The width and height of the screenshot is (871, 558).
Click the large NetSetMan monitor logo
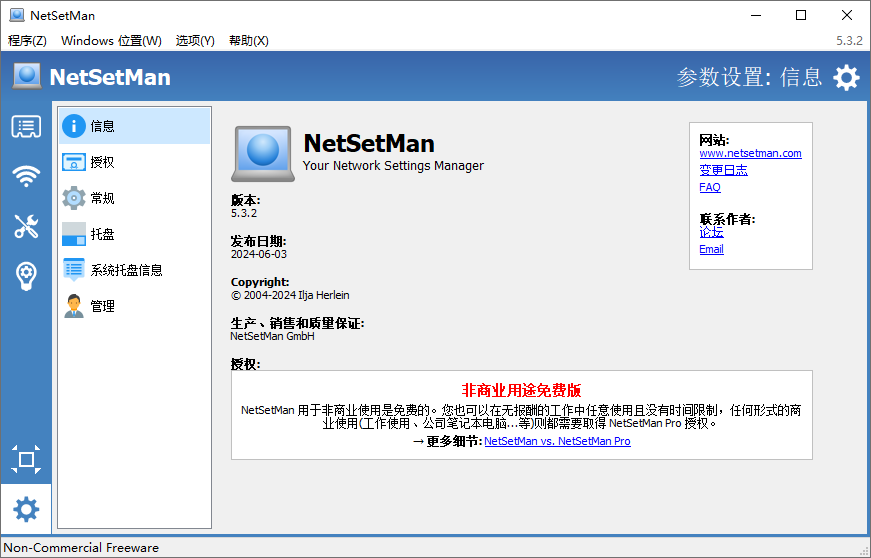(x=263, y=154)
